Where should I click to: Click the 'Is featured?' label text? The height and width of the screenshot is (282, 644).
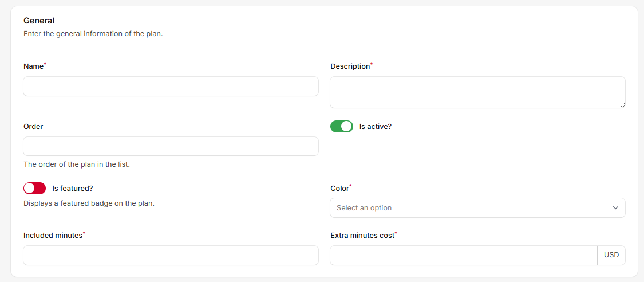[72, 188]
